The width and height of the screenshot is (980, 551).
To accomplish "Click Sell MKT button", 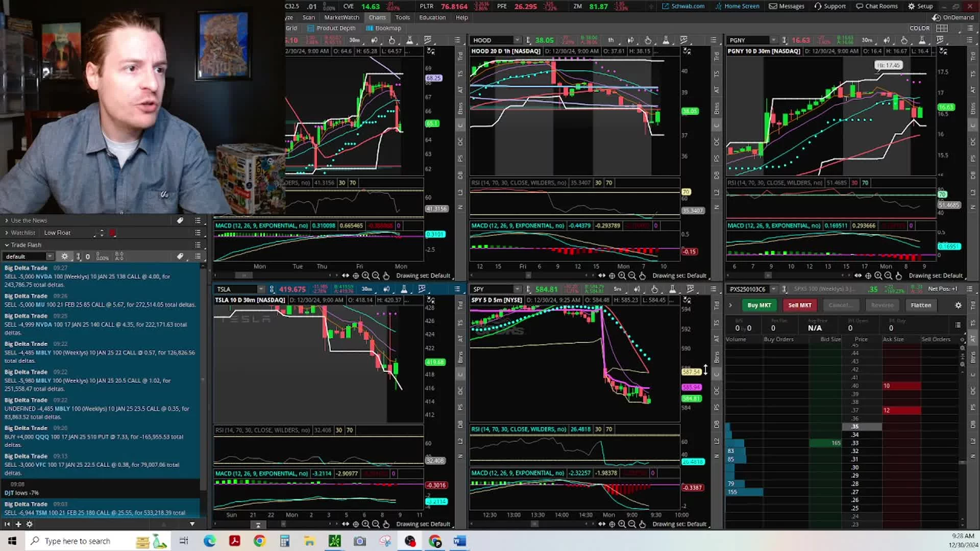I will [x=799, y=305].
